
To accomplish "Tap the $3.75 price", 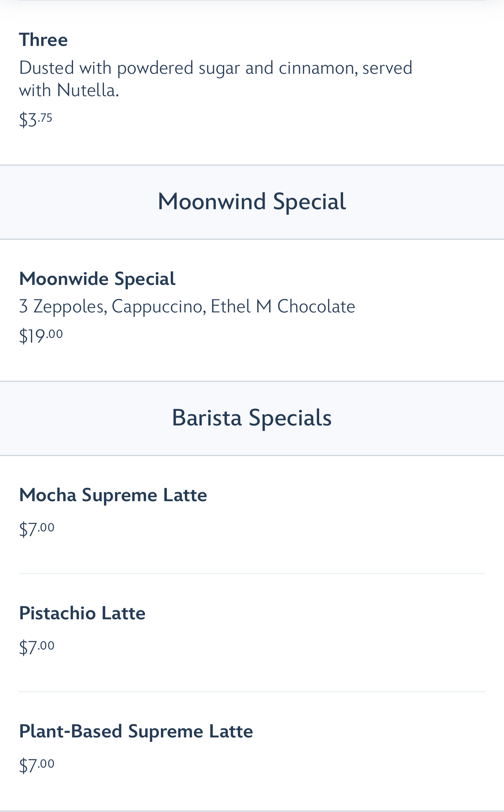I will click(x=36, y=119).
